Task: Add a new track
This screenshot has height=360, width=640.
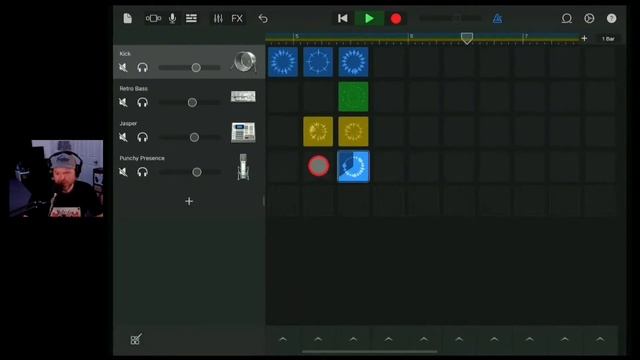Action: click(x=189, y=201)
